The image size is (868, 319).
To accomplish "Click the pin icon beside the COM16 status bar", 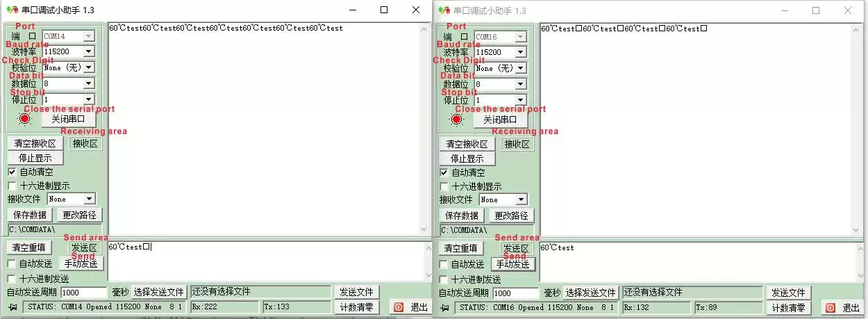I will (445, 308).
